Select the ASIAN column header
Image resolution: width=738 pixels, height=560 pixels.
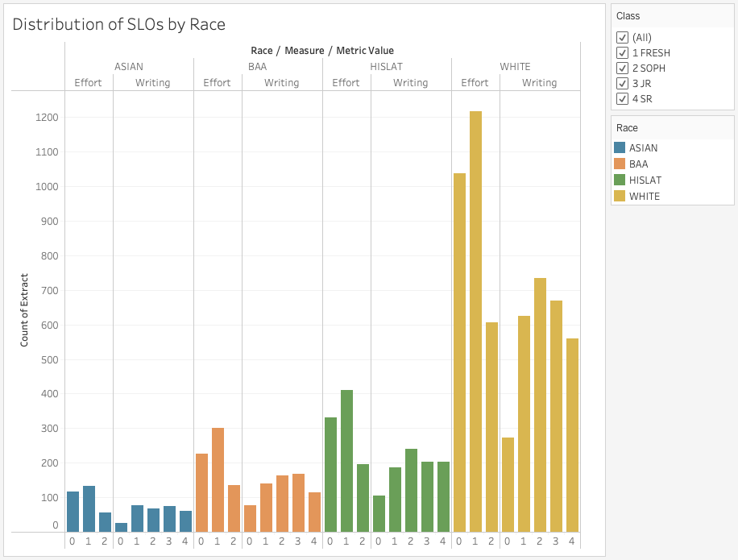click(129, 67)
